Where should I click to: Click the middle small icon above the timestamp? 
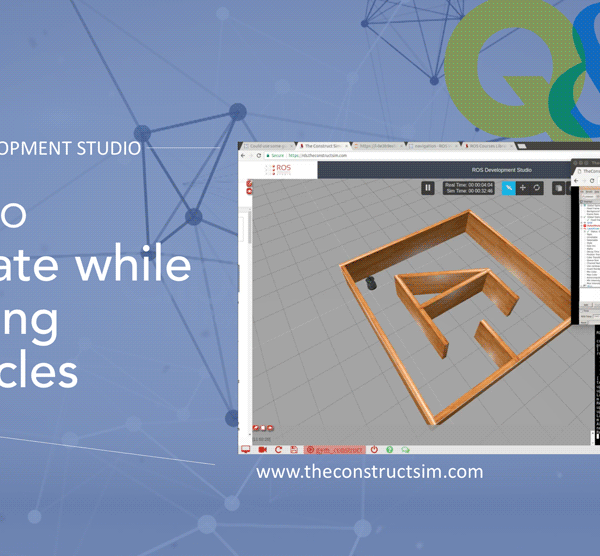click(263, 428)
